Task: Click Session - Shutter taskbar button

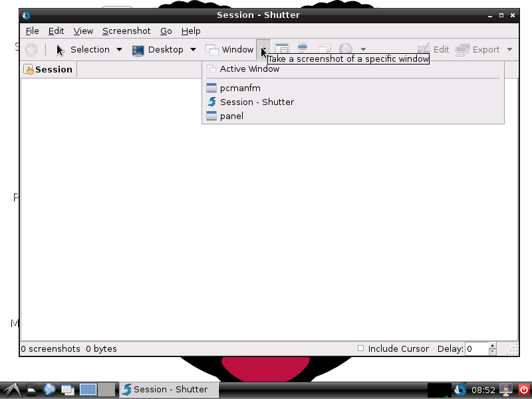Action: pos(169,390)
